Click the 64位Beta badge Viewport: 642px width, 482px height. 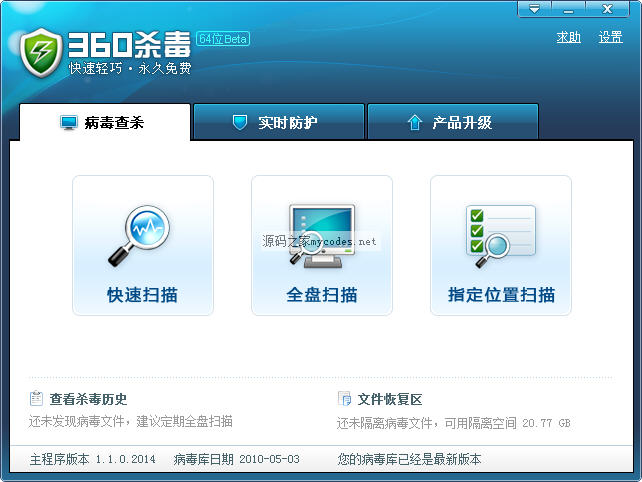(x=223, y=39)
